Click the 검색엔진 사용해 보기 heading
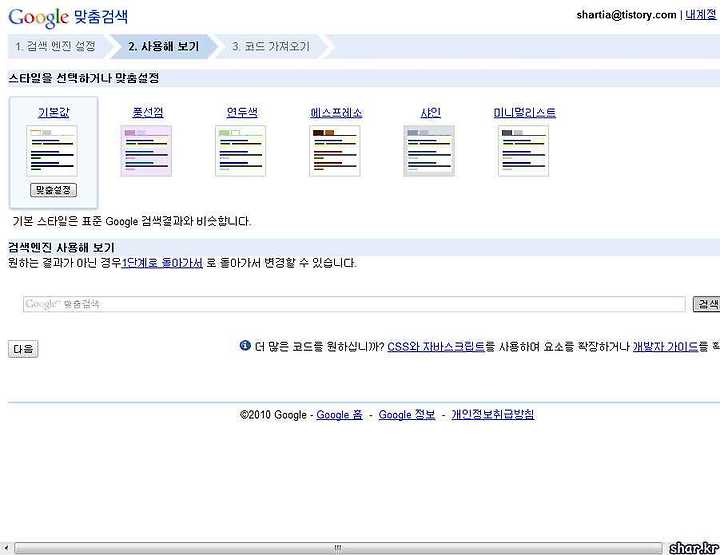Screen dimensions: 720x555 pyautogui.click(x=61, y=248)
